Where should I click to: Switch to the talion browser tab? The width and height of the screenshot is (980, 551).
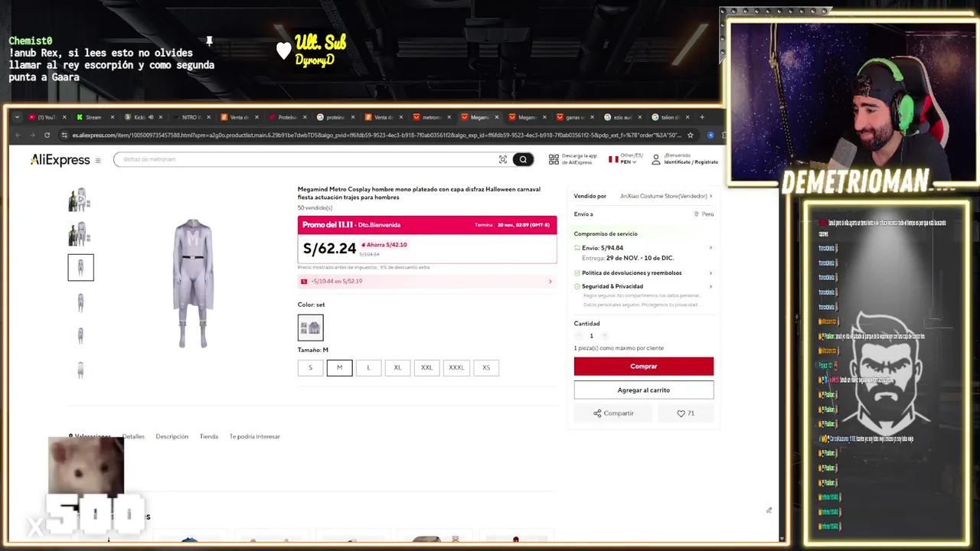(x=668, y=117)
